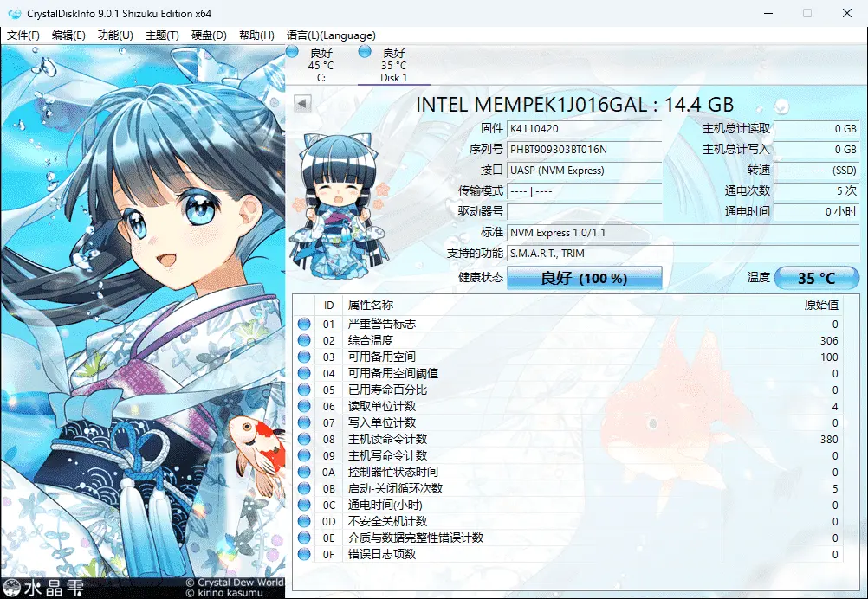Click the indicator icon next to 错误日志项数
868x599 pixels.
304,554
